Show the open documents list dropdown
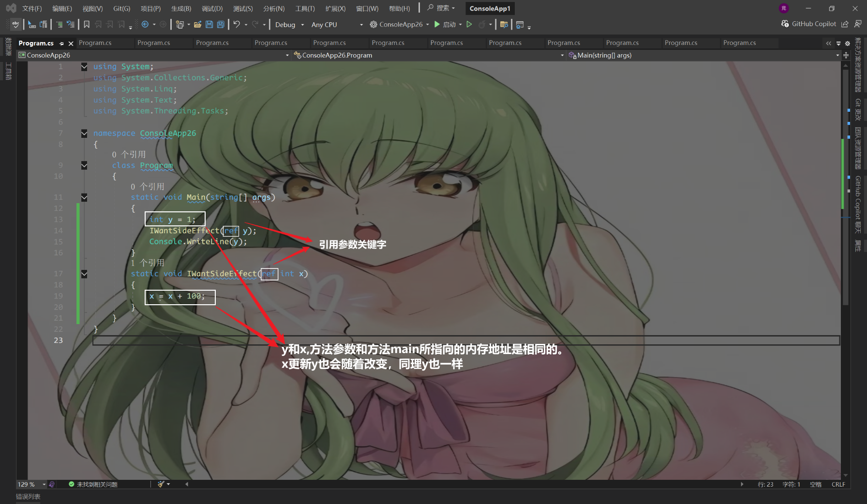The width and height of the screenshot is (867, 504). coord(838,43)
